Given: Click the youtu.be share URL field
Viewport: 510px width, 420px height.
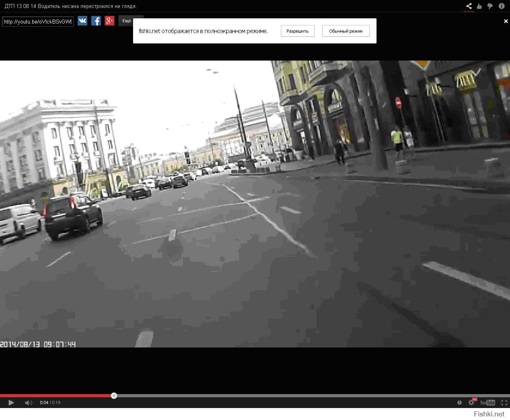Looking at the screenshot, I should click(x=38, y=22).
